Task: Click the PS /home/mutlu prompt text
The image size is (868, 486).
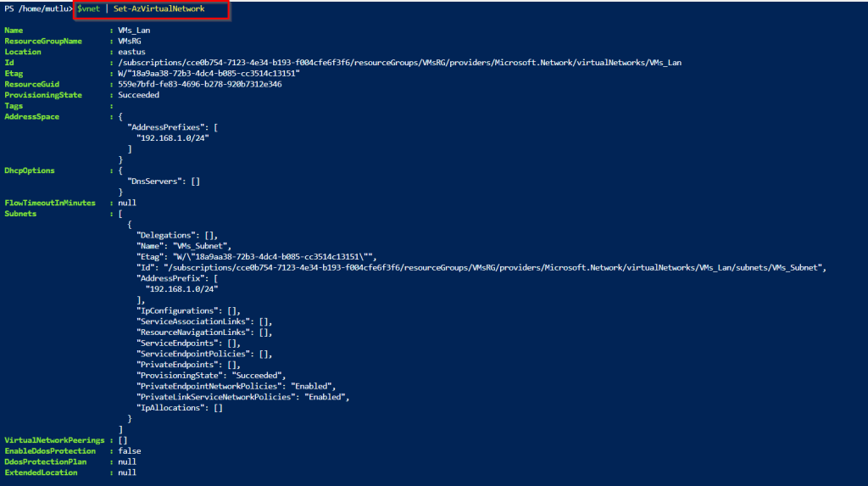Action: (38, 8)
